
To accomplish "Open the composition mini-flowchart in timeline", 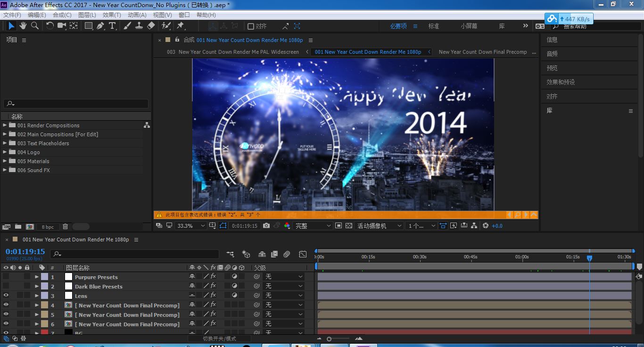I will (230, 254).
